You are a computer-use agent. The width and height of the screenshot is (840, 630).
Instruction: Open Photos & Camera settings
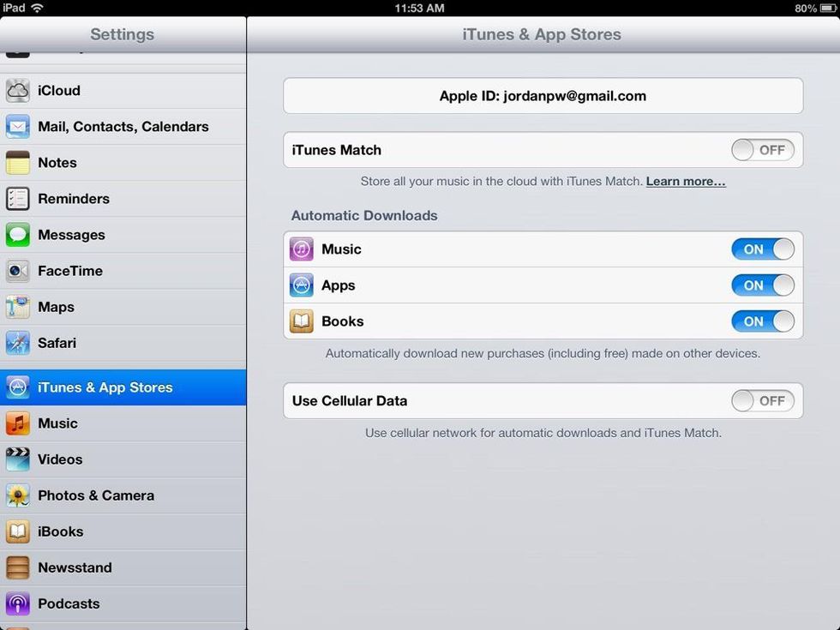pos(96,495)
